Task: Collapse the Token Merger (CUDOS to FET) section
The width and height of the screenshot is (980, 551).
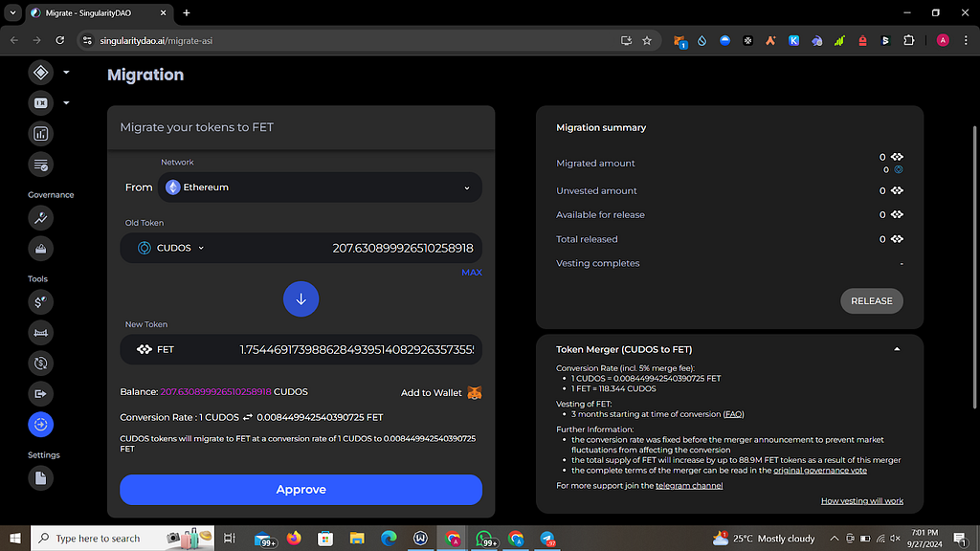Action: (x=897, y=349)
